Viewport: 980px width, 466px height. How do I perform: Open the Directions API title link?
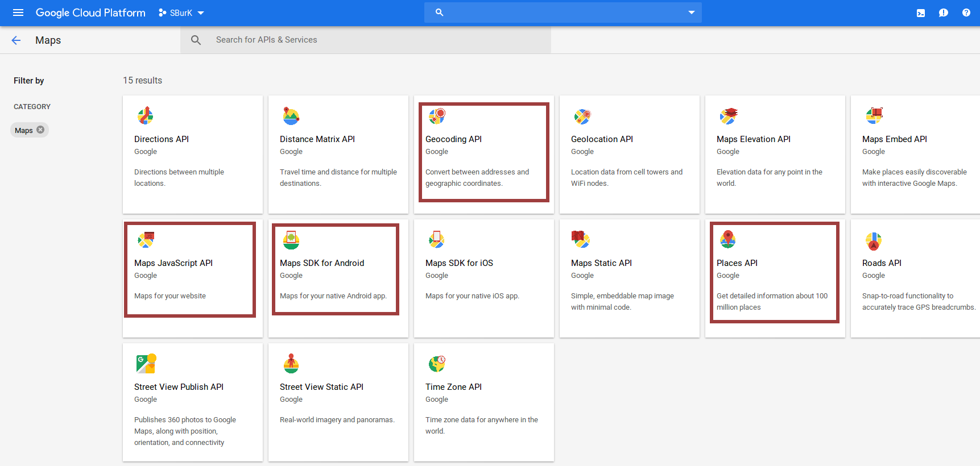tap(162, 139)
